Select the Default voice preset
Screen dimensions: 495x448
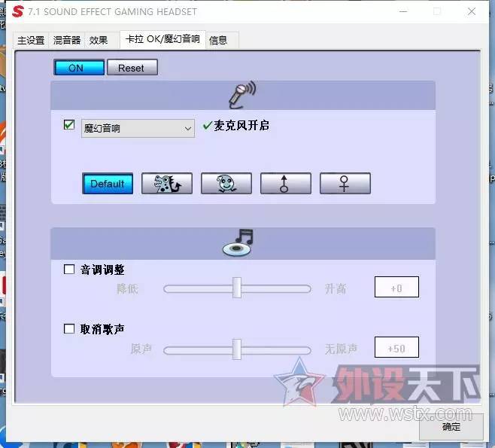click(x=108, y=183)
